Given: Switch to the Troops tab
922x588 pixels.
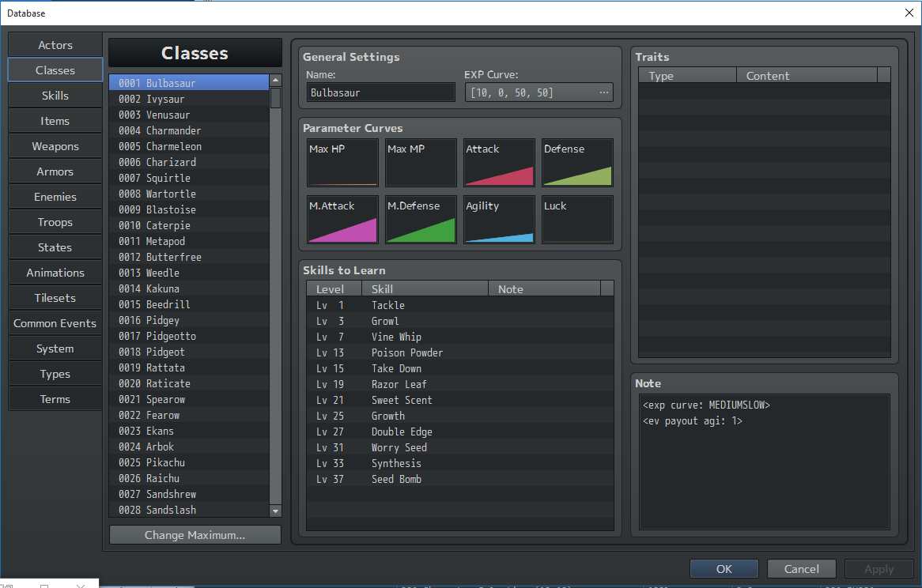Looking at the screenshot, I should (55, 222).
